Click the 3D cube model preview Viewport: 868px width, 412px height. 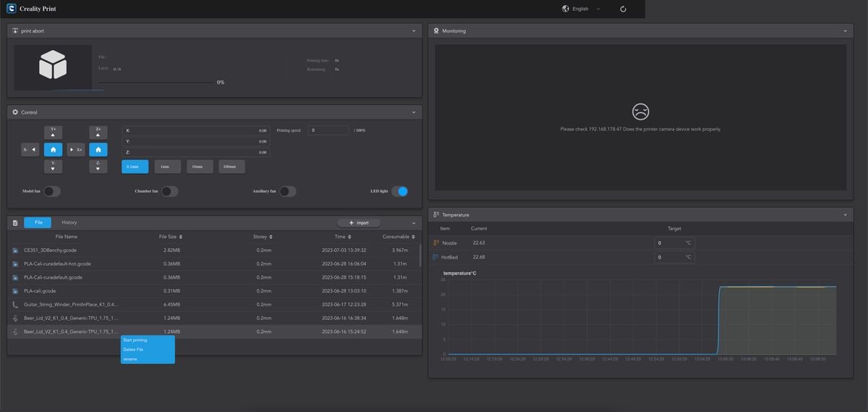[x=53, y=66]
